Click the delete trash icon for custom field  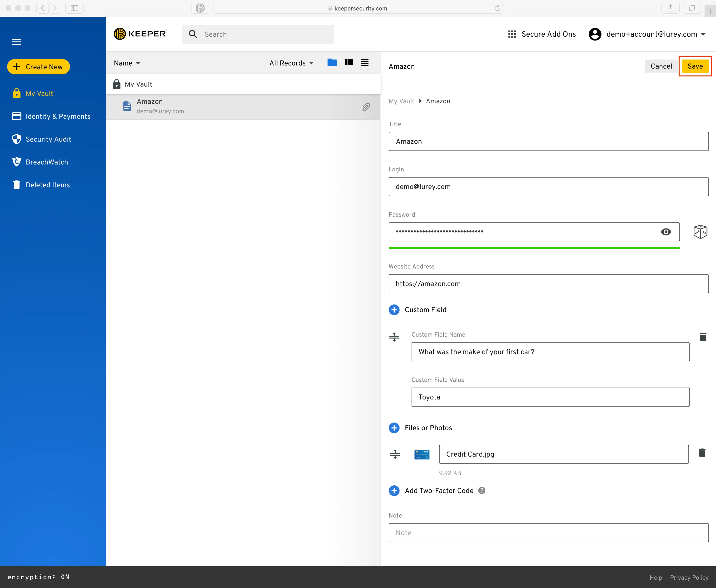pos(702,337)
